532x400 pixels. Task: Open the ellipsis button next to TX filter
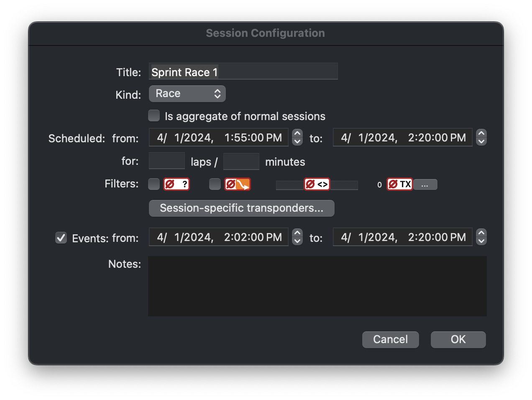[x=425, y=185]
